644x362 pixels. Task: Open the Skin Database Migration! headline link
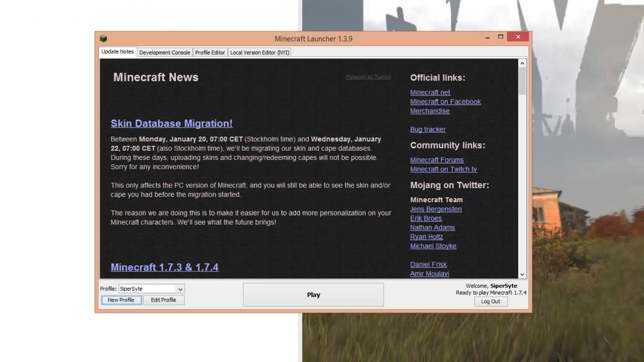click(x=172, y=124)
